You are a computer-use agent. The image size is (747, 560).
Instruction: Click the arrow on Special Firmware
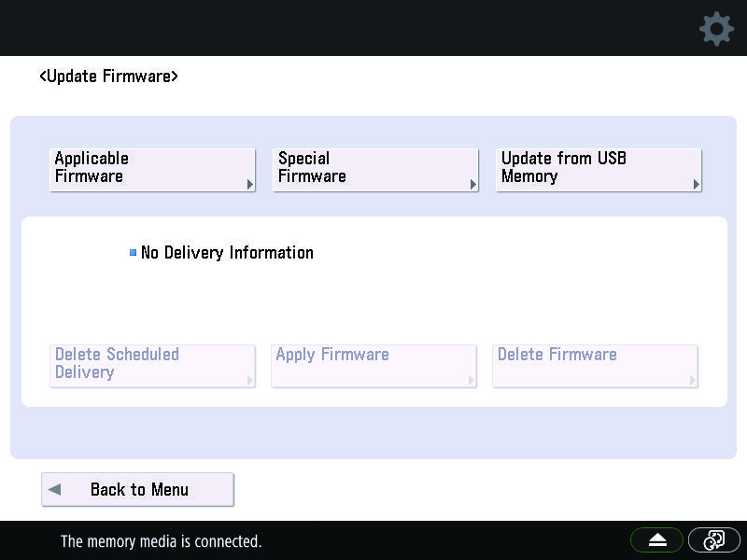(473, 184)
